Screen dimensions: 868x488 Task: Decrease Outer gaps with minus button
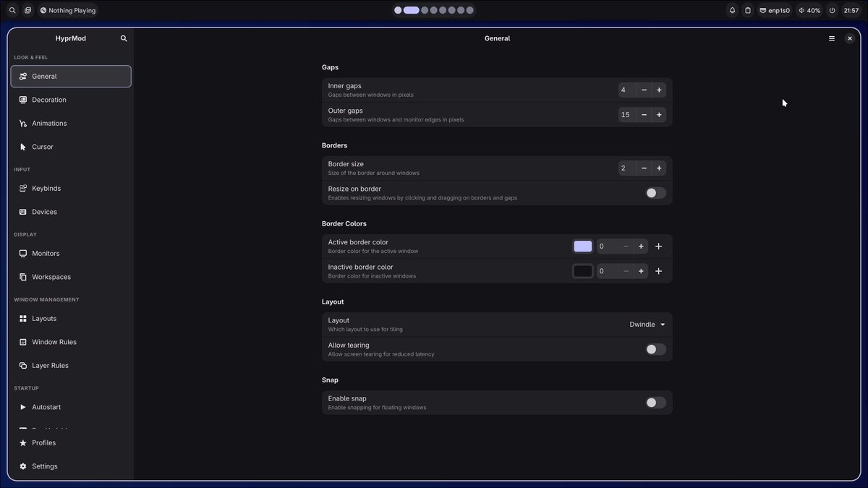pyautogui.click(x=644, y=115)
